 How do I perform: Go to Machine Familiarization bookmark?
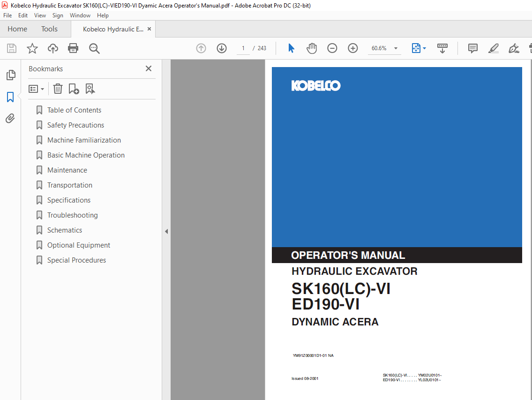point(84,140)
